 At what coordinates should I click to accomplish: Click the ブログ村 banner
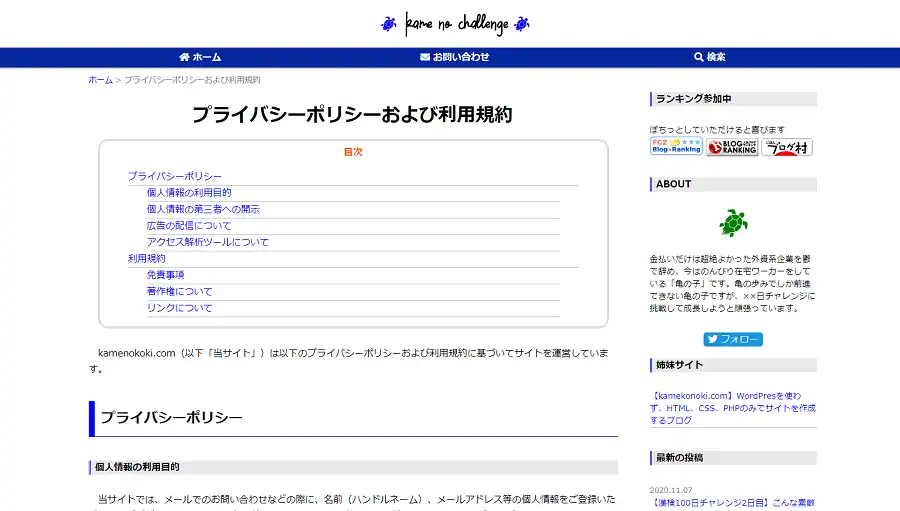[787, 147]
